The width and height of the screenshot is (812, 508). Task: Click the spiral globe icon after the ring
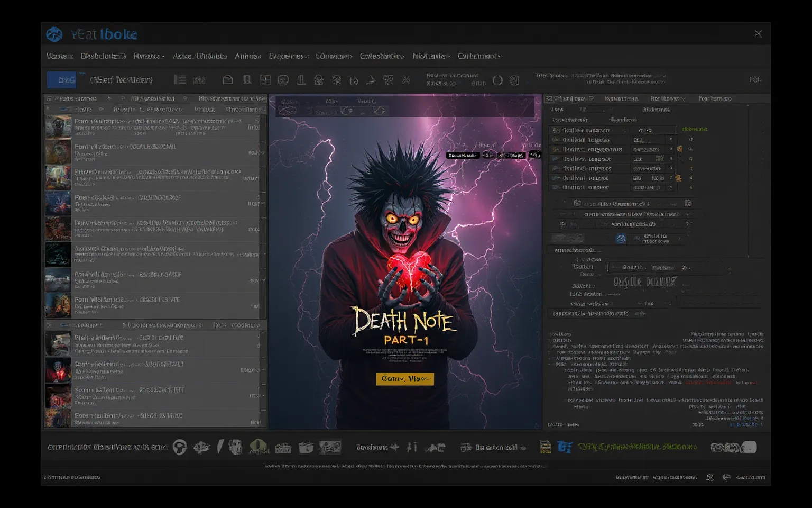click(x=514, y=80)
